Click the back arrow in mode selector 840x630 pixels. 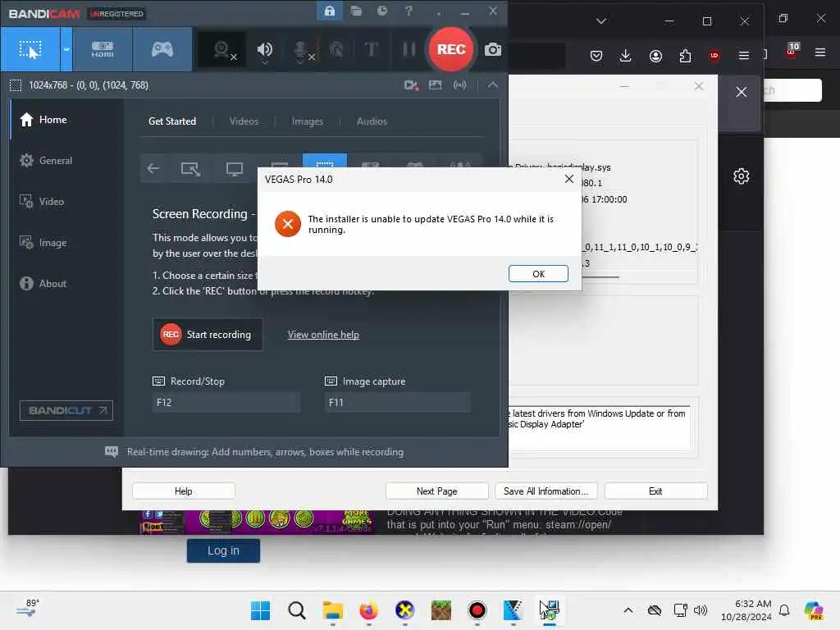click(153, 169)
